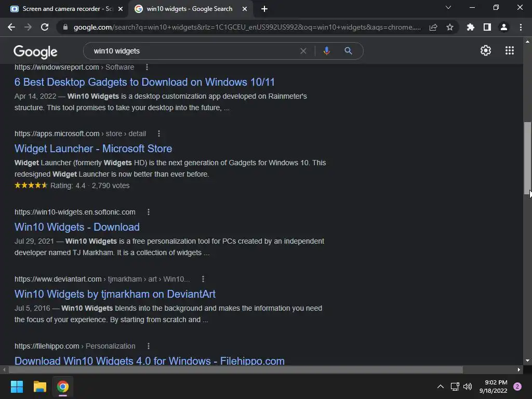Screen dimensions: 532x399
Task: Open Google quick settings gear
Action: click(486, 50)
